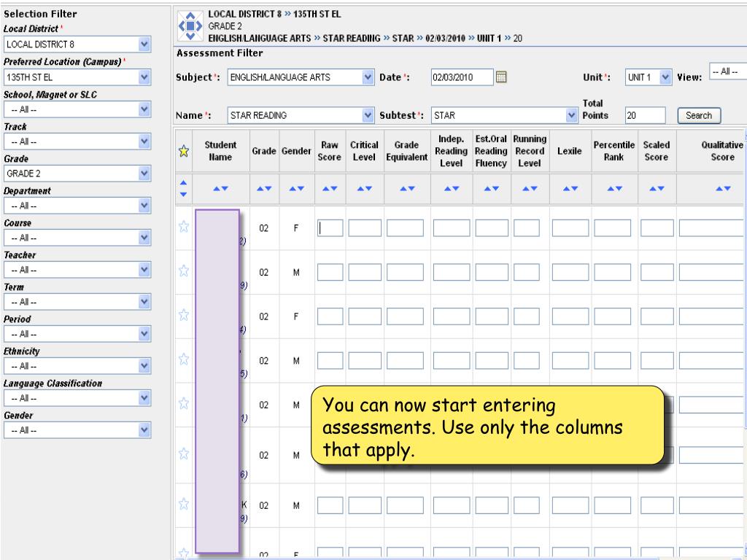Open Name dropdown STAR READING
747x560 pixels.
click(x=301, y=115)
